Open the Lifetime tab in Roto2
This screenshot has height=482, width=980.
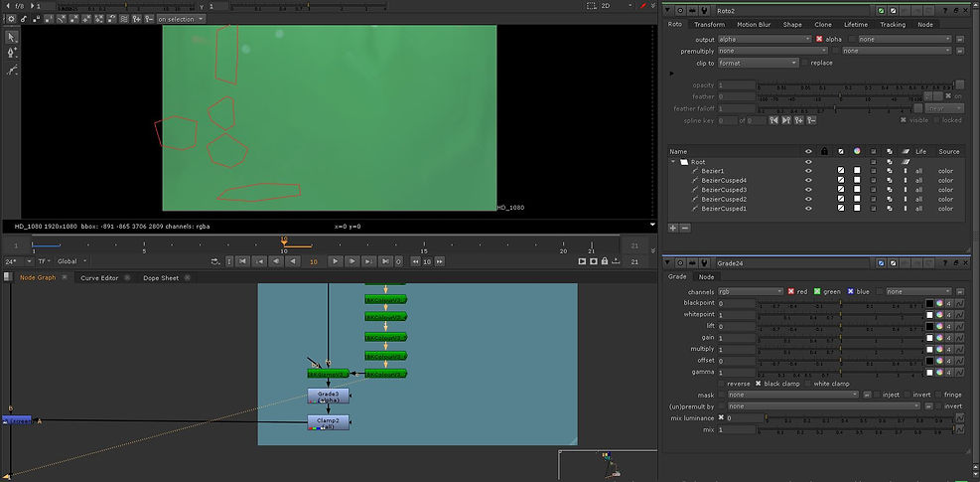pos(856,25)
